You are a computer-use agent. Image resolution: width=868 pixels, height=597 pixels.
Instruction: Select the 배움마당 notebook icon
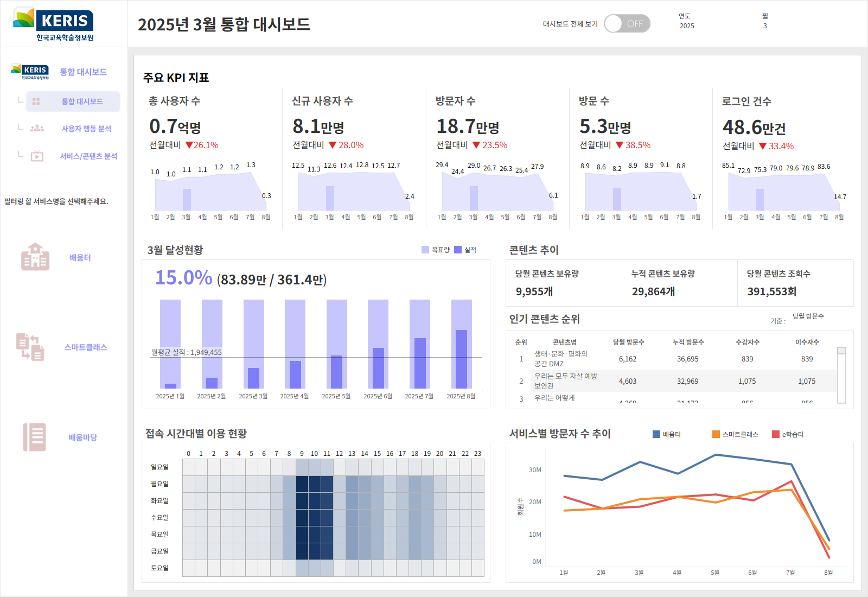pyautogui.click(x=34, y=437)
